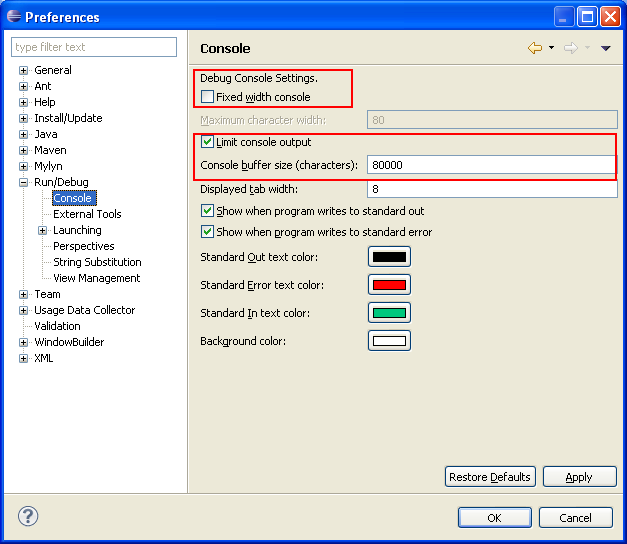Select the General category label

[53, 70]
